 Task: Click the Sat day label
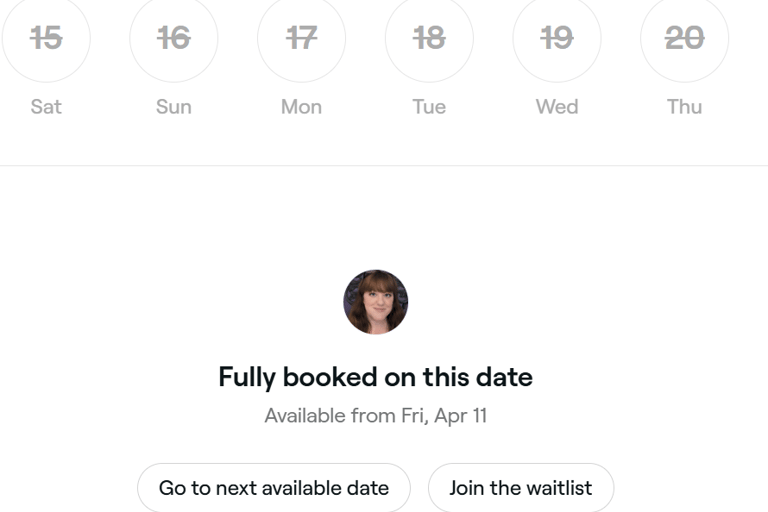tap(46, 107)
